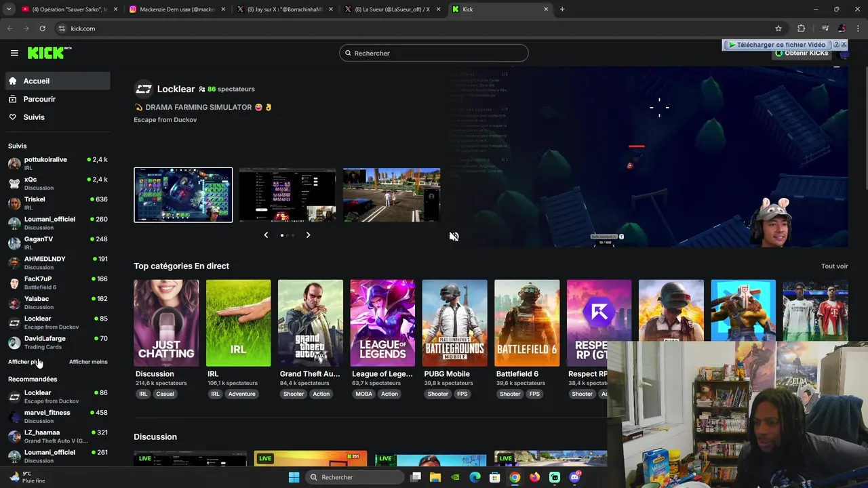Click Télécharger ce fichier Vidéo button

click(x=777, y=45)
